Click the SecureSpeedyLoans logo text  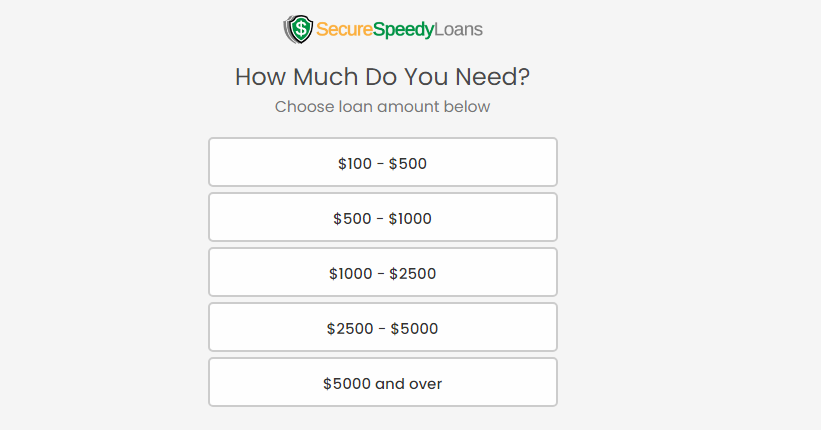point(399,29)
